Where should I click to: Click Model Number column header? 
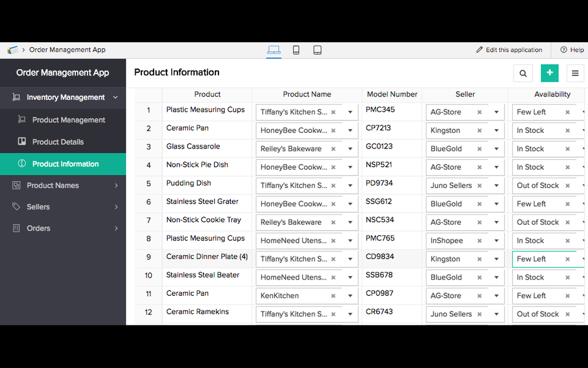tap(392, 94)
